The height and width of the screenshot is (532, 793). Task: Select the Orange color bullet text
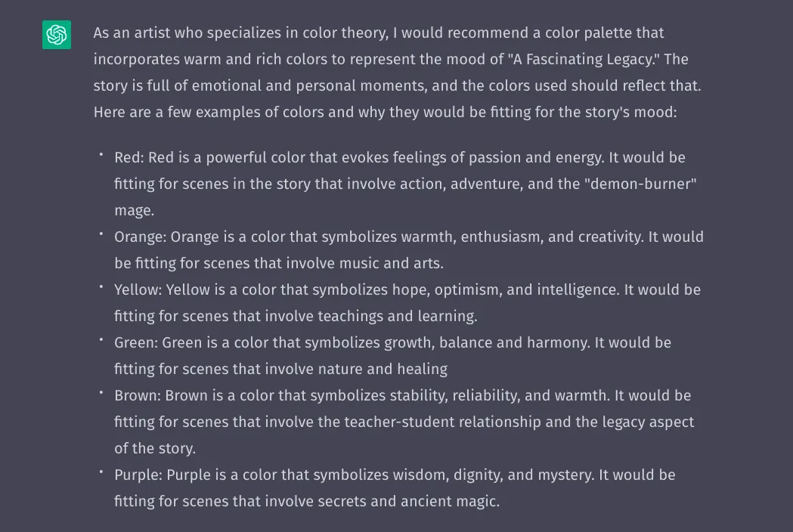click(x=408, y=250)
